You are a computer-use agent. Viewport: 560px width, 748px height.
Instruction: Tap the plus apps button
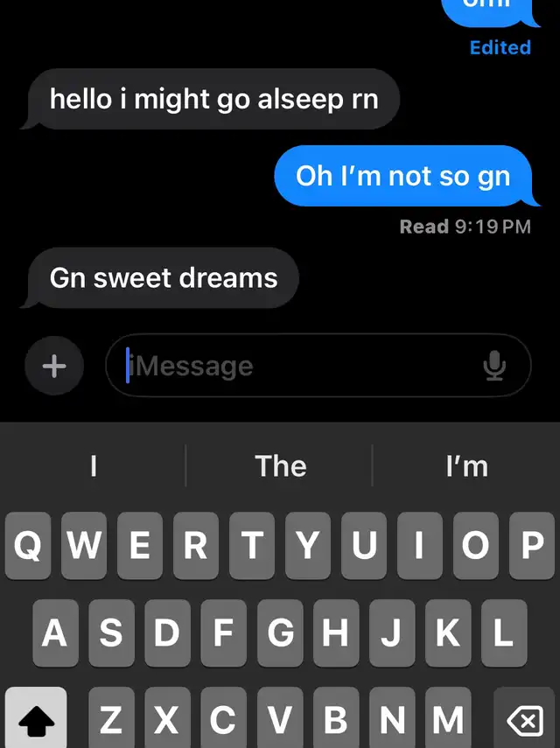54,366
